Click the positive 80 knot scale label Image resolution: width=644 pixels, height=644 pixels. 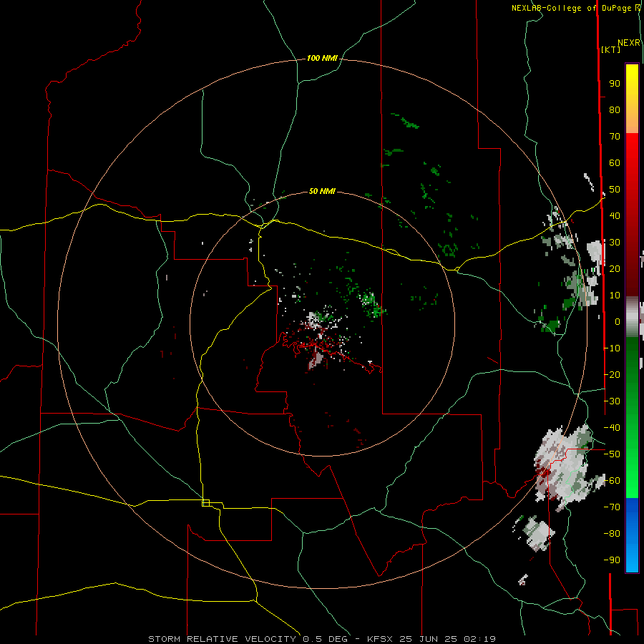615,109
